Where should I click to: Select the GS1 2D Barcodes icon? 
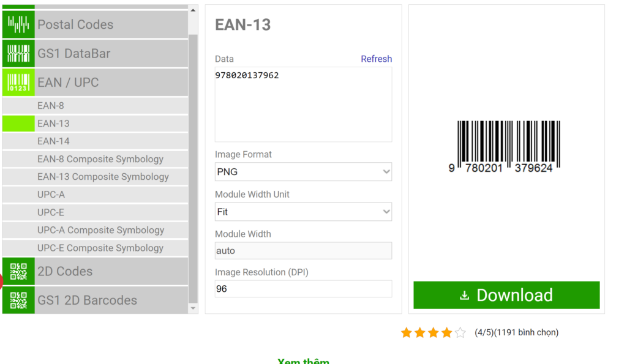pyautogui.click(x=18, y=300)
